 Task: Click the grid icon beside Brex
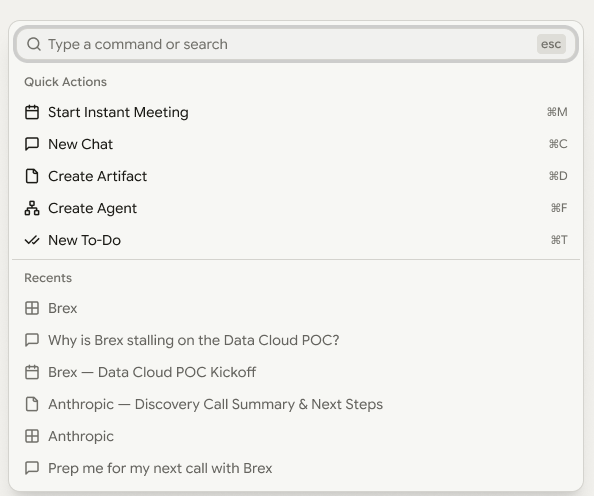(32, 308)
